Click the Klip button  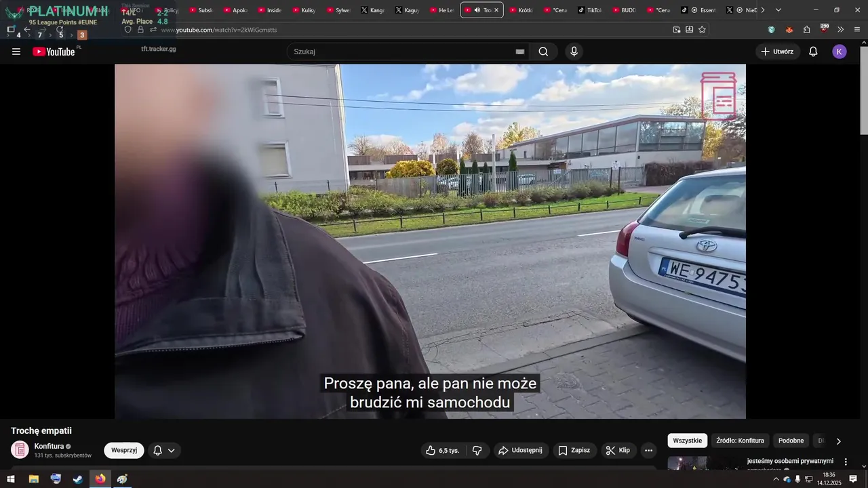pyautogui.click(x=618, y=450)
